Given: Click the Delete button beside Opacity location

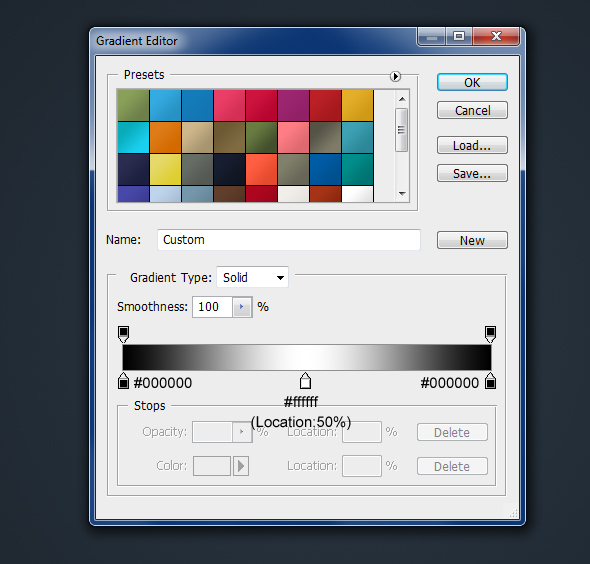Looking at the screenshot, I should [x=452, y=432].
